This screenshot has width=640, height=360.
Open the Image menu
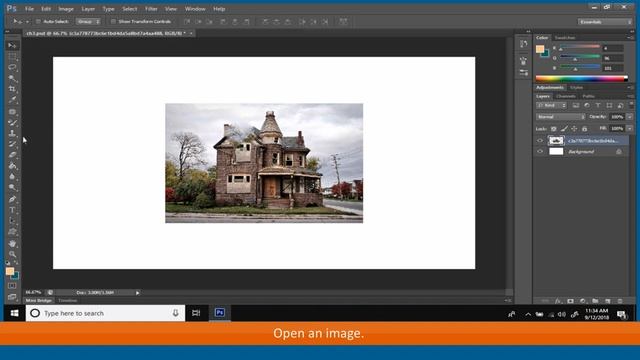point(66,9)
